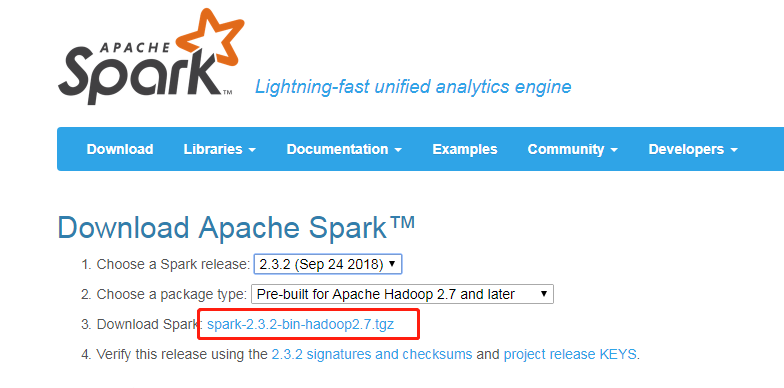Open the package type selector
Viewport: 784px width, 388px height.
pyautogui.click(x=402, y=294)
